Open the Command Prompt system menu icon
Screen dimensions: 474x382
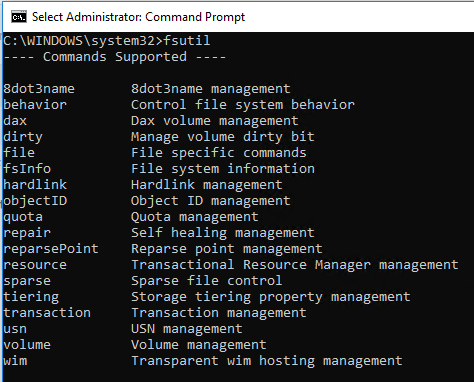(x=18, y=17)
